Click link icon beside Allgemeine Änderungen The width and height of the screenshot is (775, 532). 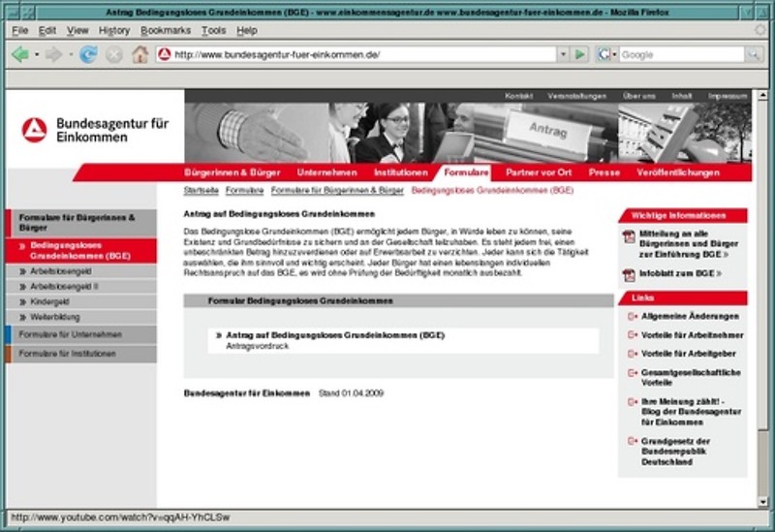click(x=633, y=317)
